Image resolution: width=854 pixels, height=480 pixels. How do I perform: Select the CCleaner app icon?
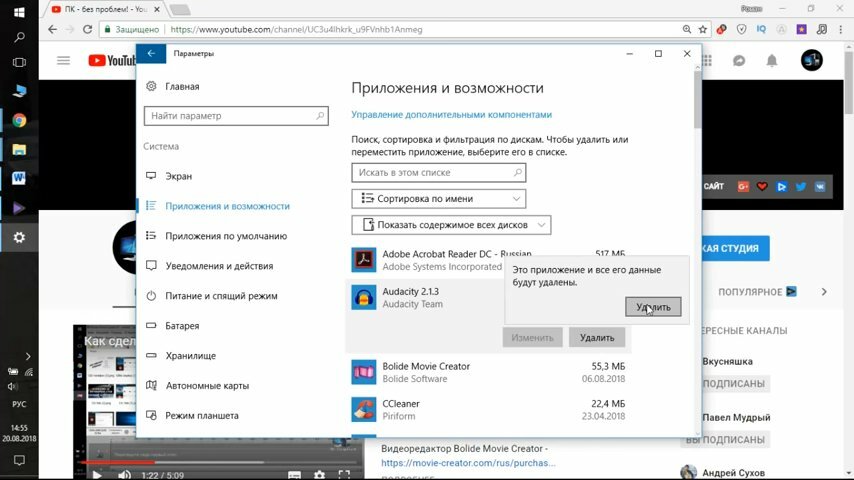(363, 410)
